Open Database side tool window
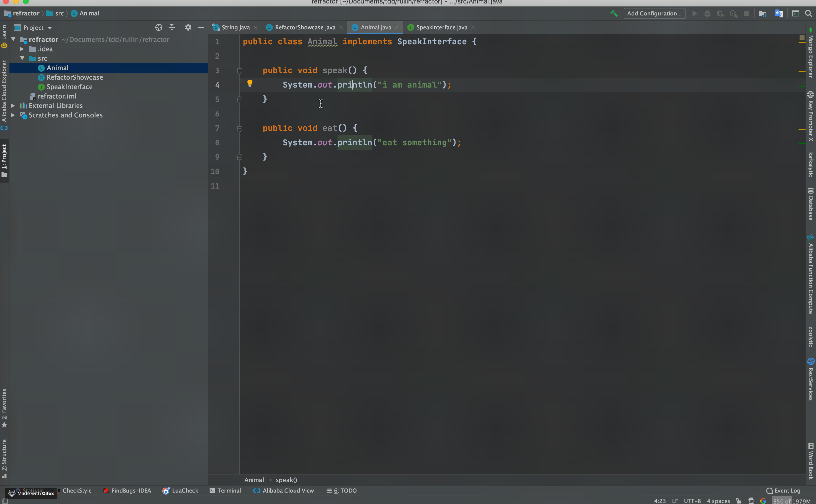Image resolution: width=816 pixels, height=504 pixels. (811, 204)
